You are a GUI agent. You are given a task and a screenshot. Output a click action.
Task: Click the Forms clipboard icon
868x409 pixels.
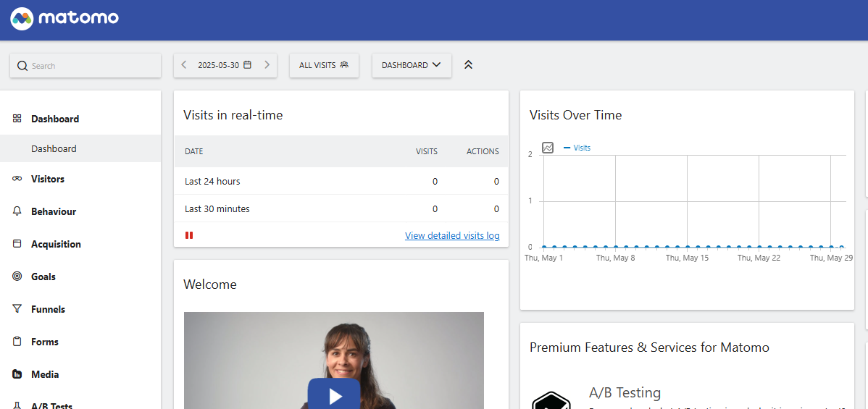click(17, 342)
